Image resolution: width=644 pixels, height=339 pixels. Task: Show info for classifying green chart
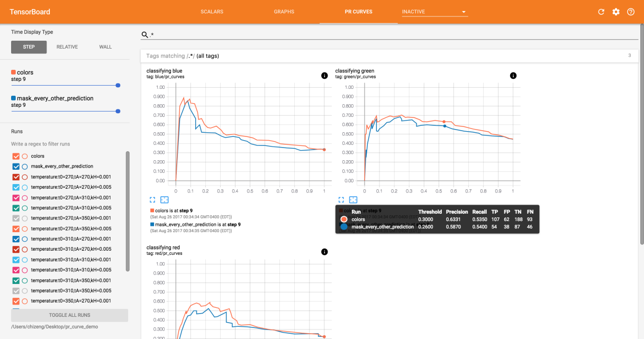(513, 76)
